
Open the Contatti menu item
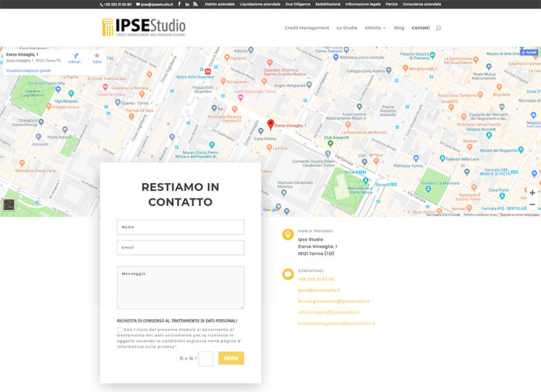pos(420,28)
